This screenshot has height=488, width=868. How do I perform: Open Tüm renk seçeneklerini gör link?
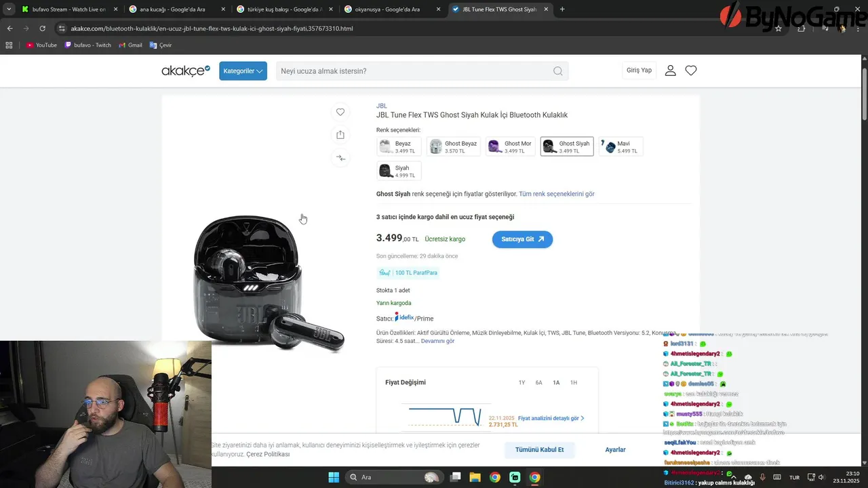(x=557, y=194)
